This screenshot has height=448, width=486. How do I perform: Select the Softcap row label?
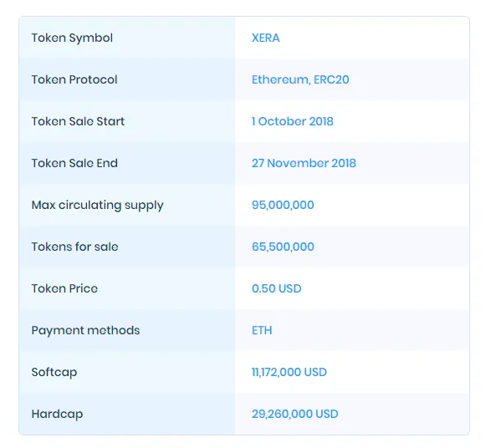click(x=54, y=373)
